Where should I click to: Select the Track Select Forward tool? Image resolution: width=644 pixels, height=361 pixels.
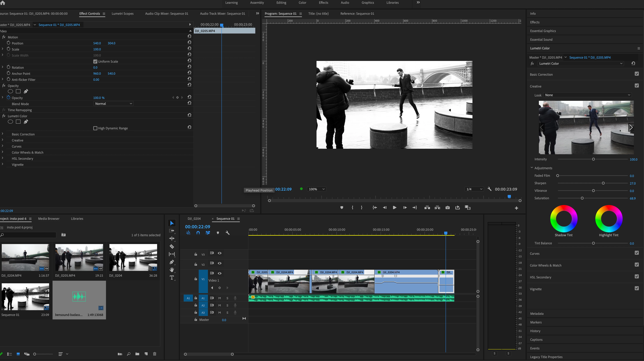[x=172, y=231]
